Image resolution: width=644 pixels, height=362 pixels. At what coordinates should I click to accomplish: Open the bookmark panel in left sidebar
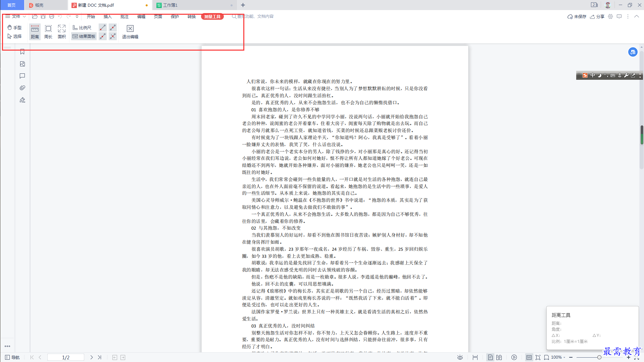[x=22, y=52]
